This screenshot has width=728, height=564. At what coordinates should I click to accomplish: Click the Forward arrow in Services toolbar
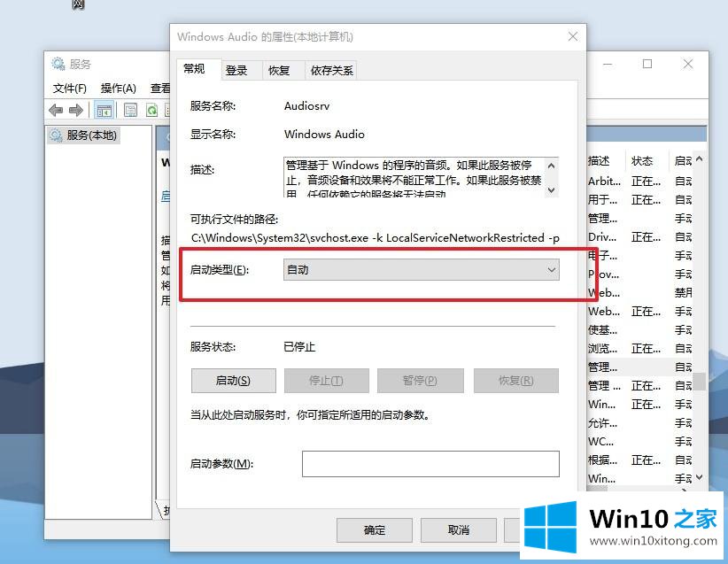pyautogui.click(x=75, y=110)
